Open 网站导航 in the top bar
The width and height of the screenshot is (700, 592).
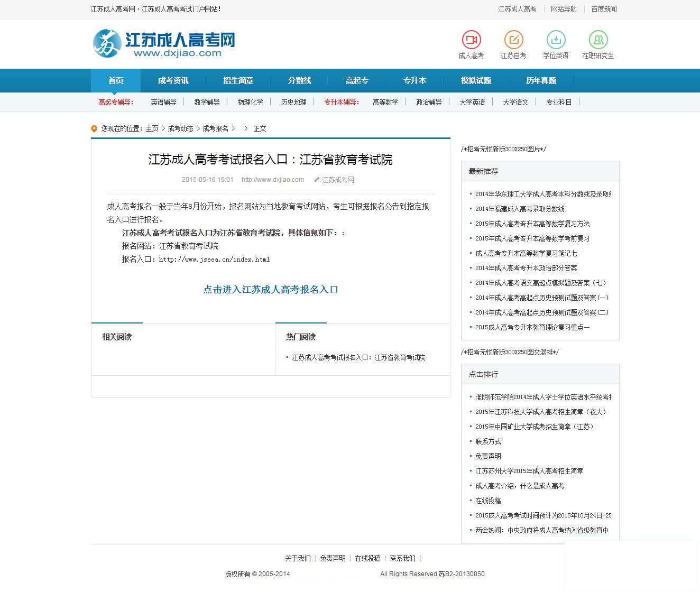coord(564,9)
